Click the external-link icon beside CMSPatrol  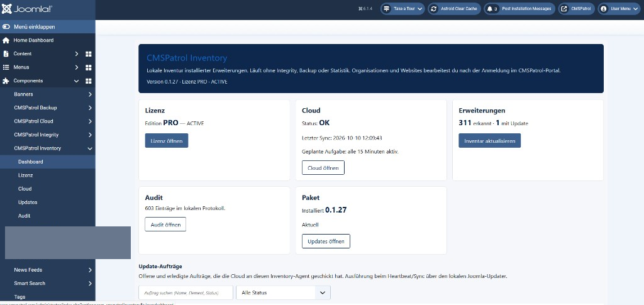(x=564, y=9)
